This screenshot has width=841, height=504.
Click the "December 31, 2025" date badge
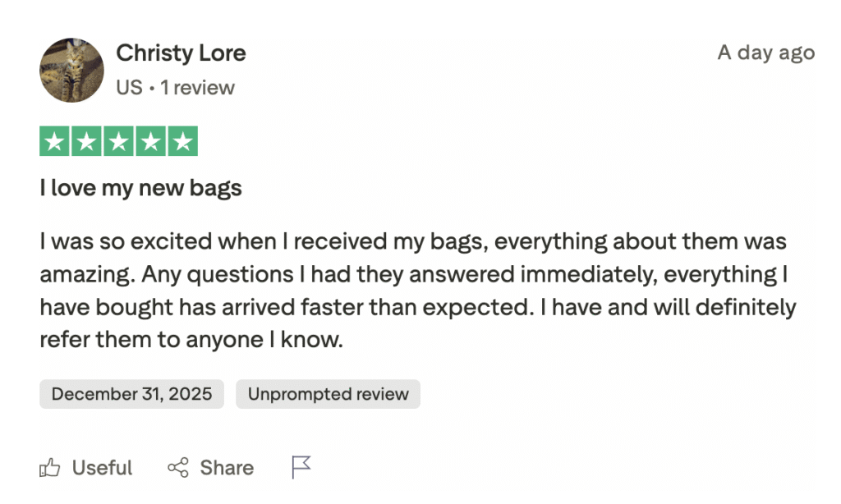point(131,394)
